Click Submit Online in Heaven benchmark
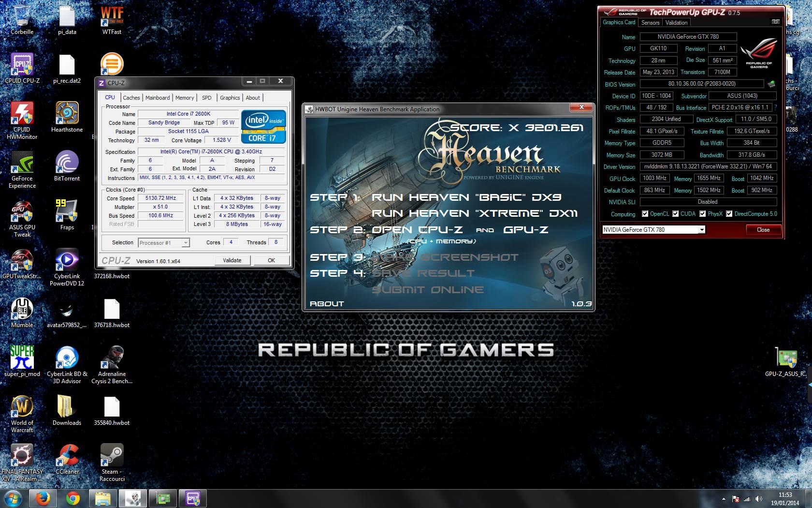 click(428, 290)
